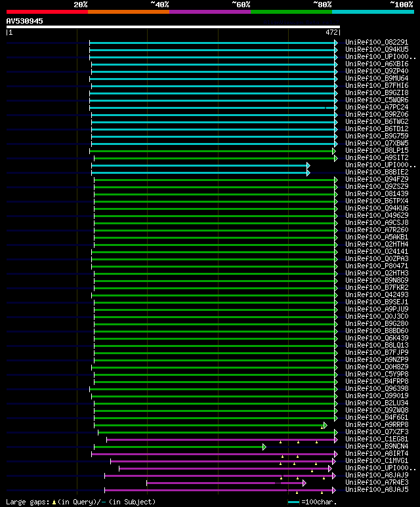420x507 pixels.
Task: Open hit UniRef100_O82291
Action: coord(377,42)
